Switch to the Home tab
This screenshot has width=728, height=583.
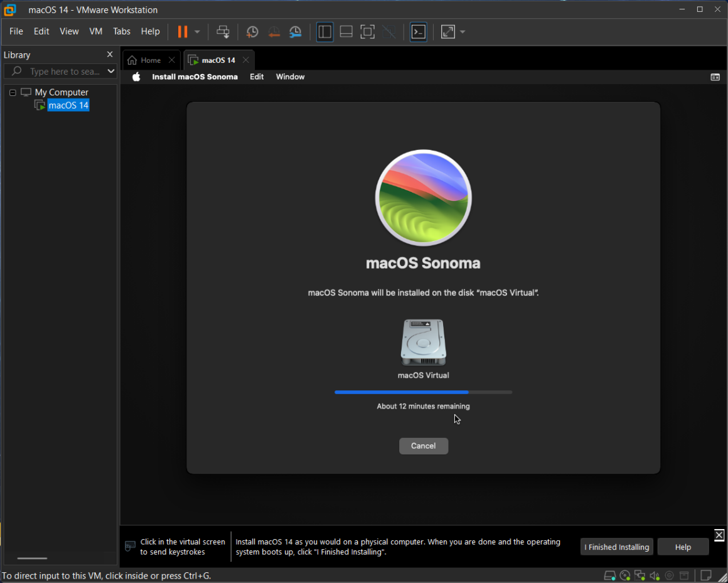click(x=151, y=60)
